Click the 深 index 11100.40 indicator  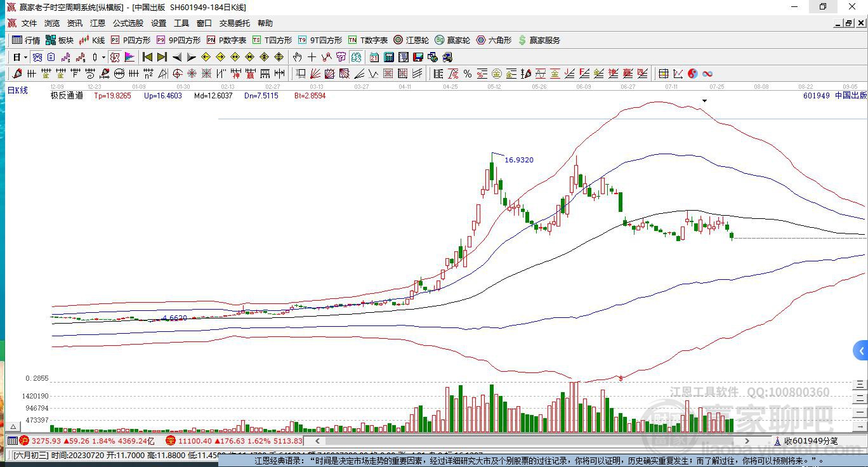233,440
